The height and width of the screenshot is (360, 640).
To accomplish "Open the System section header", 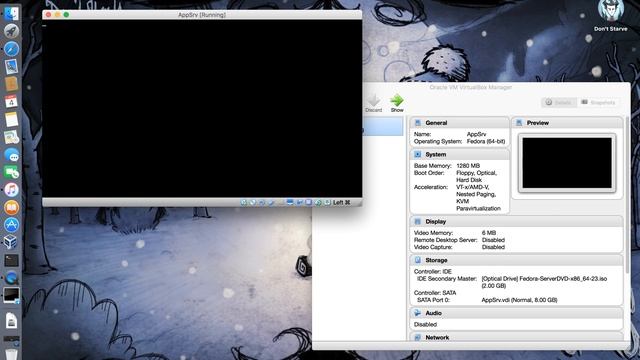I will 459,154.
